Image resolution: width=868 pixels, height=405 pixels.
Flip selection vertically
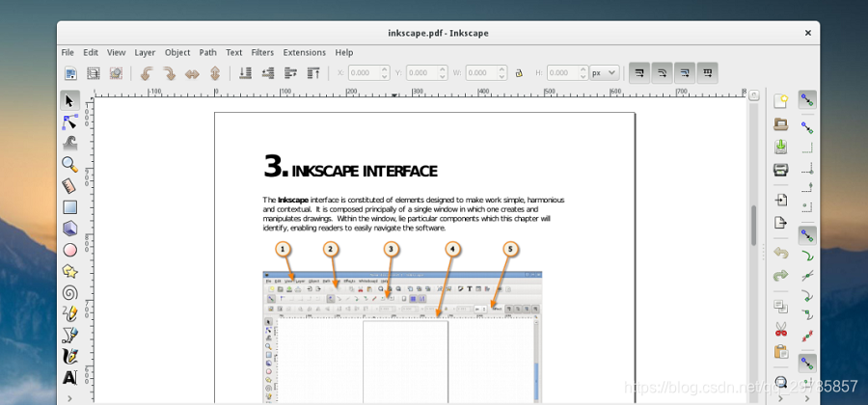(215, 73)
